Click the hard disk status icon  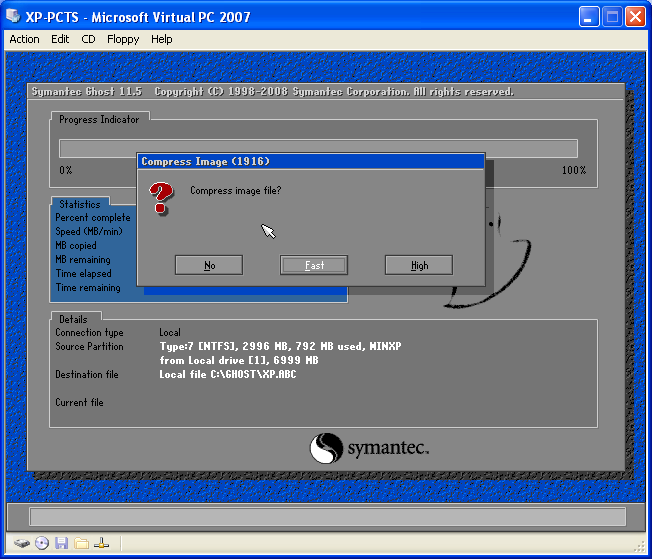(x=22, y=543)
